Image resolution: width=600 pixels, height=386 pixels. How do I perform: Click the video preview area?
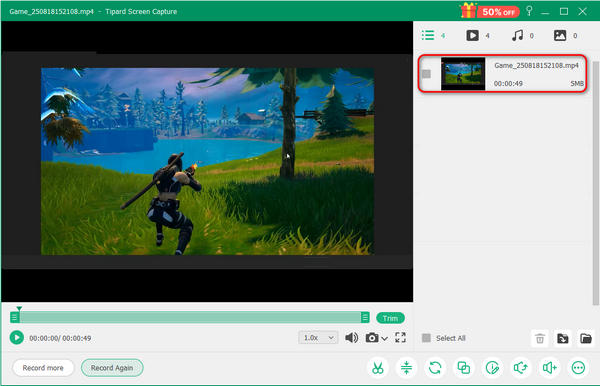[x=207, y=161]
